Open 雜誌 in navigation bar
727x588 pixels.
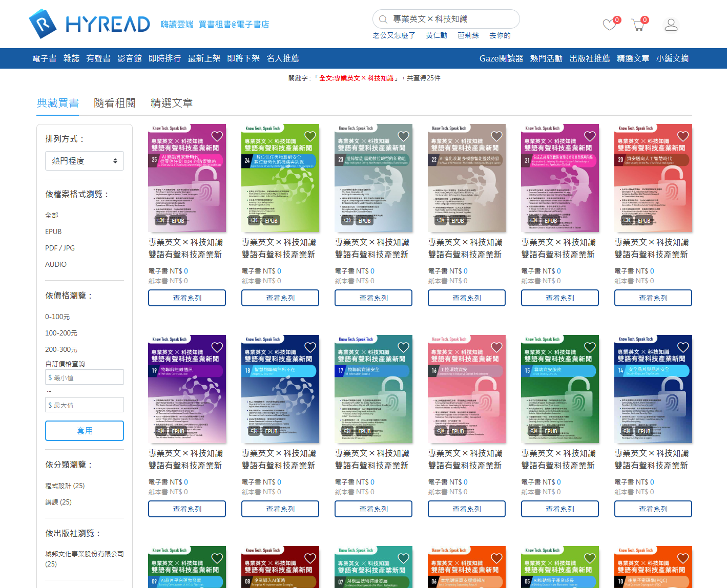(72, 58)
